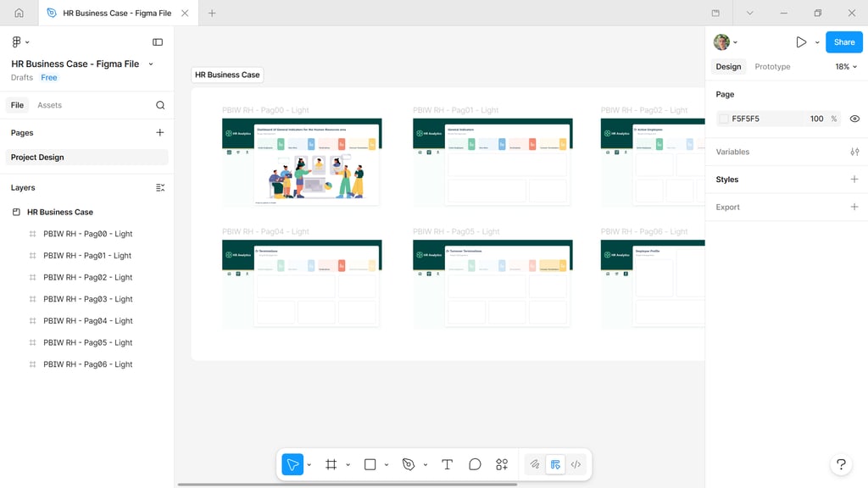Open the Move tool dropdown arrow
Viewport: 868px width, 488px height.
click(309, 464)
